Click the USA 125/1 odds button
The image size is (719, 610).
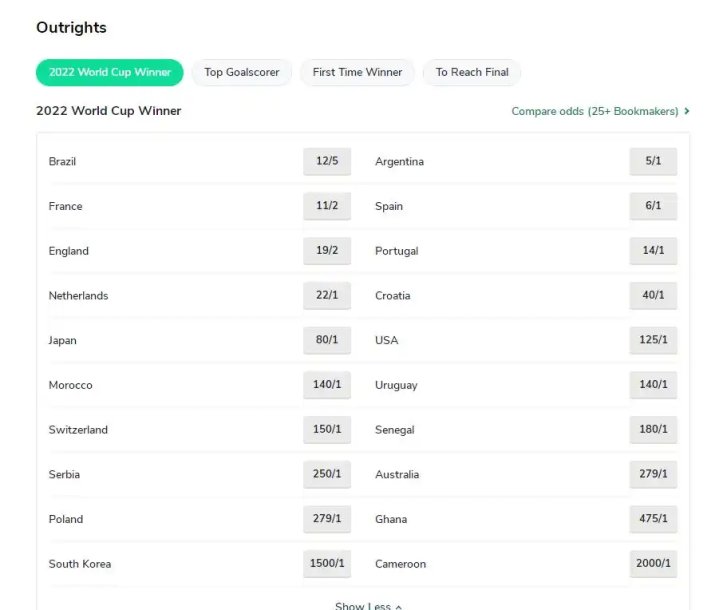(x=653, y=340)
